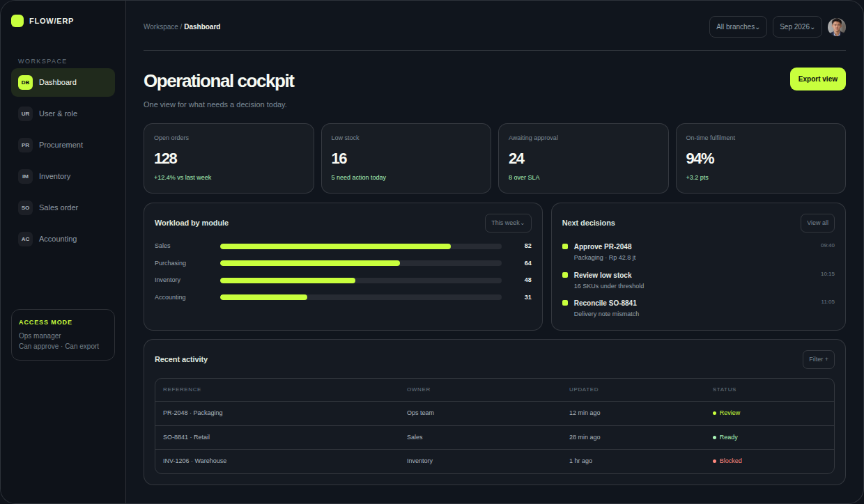864x504 pixels.
Task: Open the This week range dropdown
Action: coord(508,223)
